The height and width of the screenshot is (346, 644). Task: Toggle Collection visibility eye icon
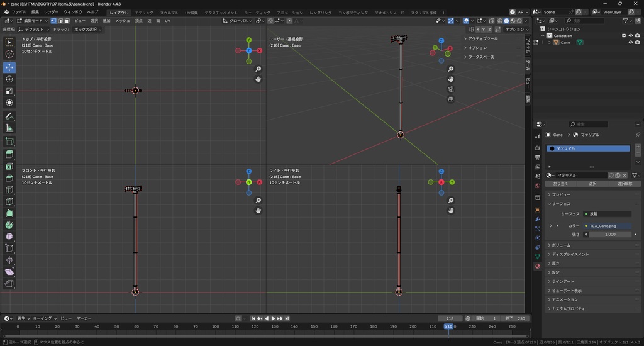(631, 36)
